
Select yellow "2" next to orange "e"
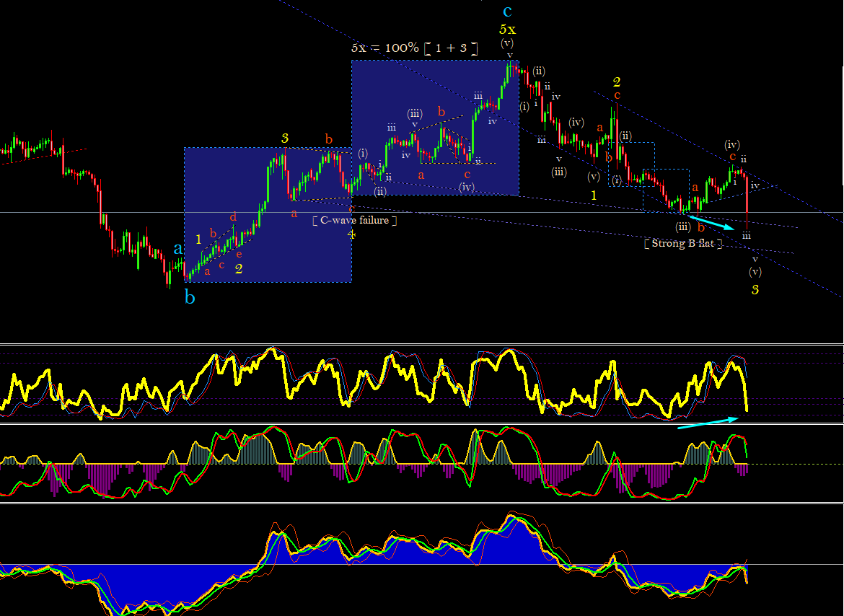(x=239, y=269)
